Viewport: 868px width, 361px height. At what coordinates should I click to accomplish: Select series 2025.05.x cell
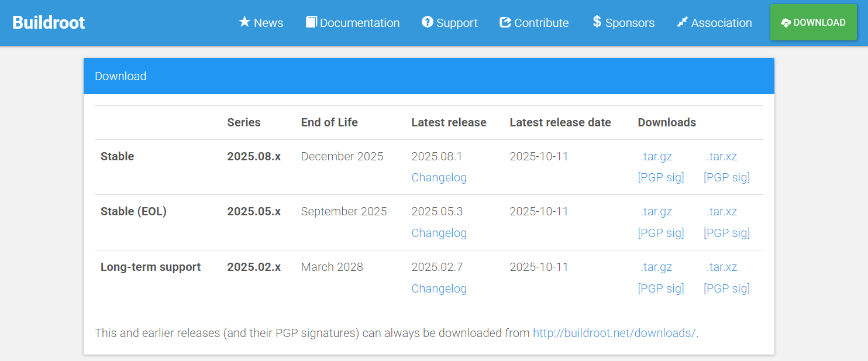coord(254,211)
